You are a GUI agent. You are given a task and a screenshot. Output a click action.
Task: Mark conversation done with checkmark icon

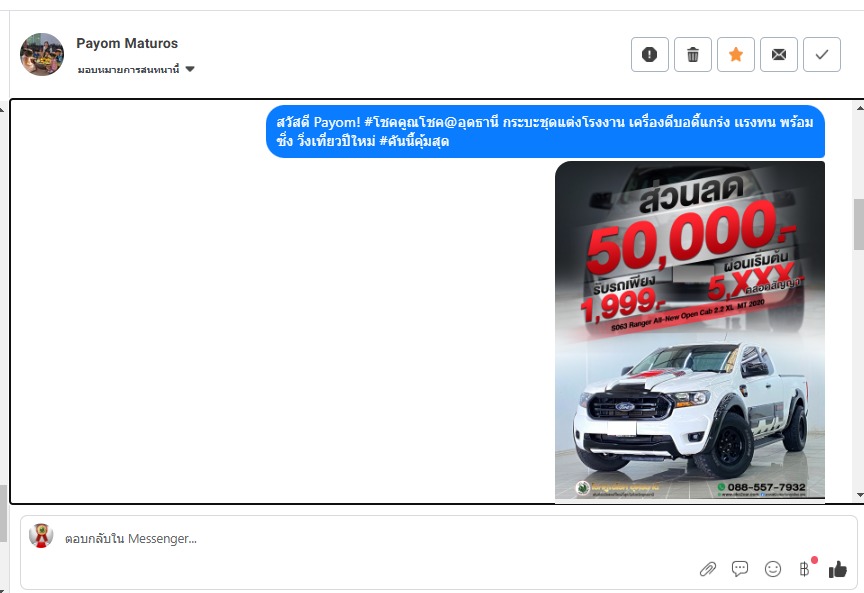pyautogui.click(x=822, y=55)
